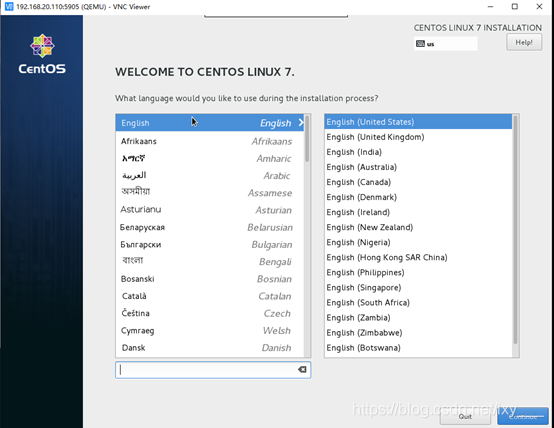Click the Quit button
This screenshot has width=554, height=428.
(465, 417)
